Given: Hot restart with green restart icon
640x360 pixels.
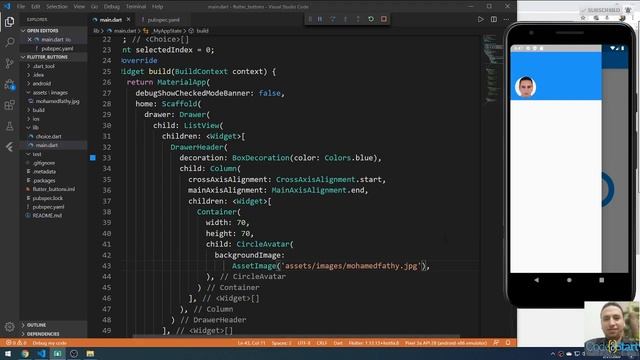Looking at the screenshot, I should tap(371, 19).
